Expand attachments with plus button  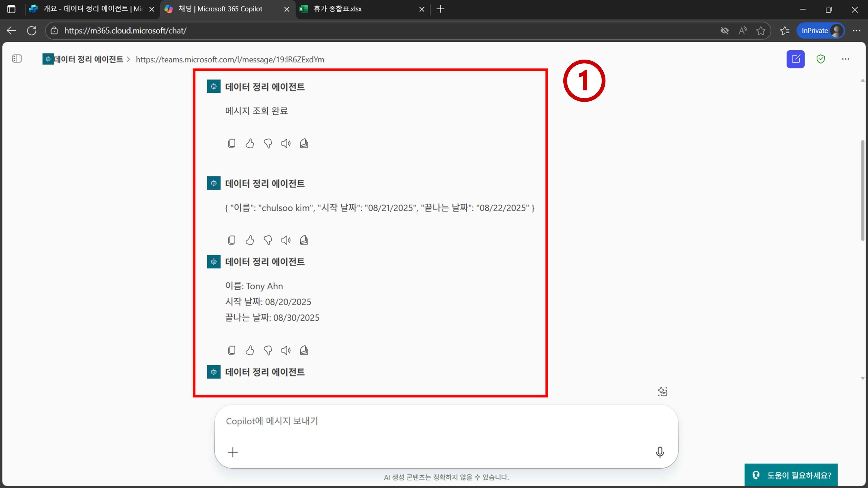click(x=233, y=452)
